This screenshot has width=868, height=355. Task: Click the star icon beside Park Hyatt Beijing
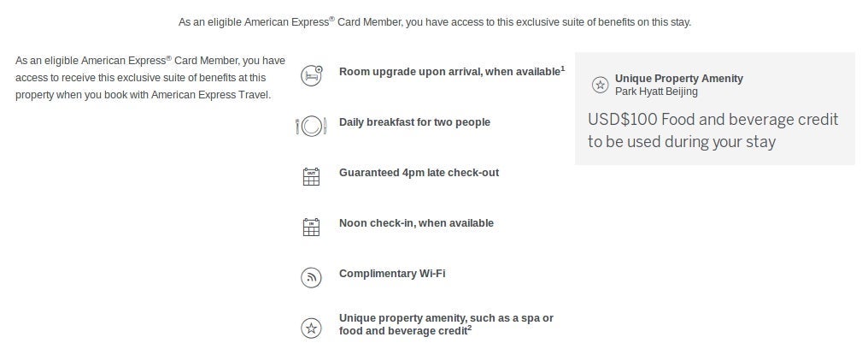[x=601, y=85]
